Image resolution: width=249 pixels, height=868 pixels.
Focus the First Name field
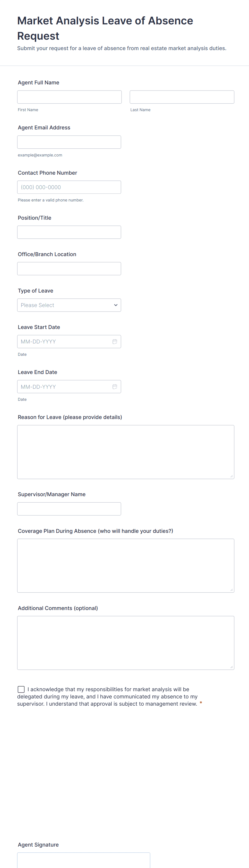tap(69, 97)
